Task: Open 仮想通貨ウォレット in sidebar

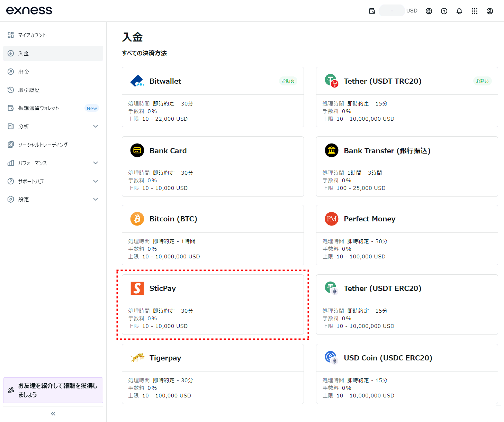Action: [x=53, y=108]
